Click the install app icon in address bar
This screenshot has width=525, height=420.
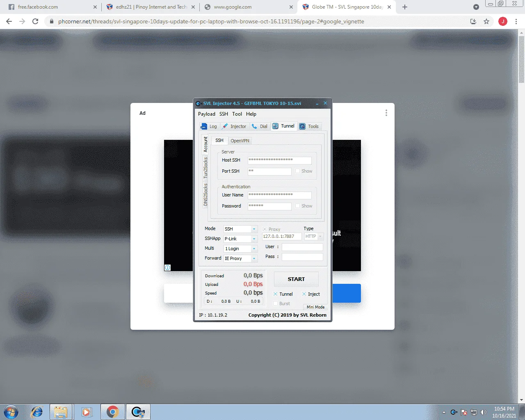click(x=473, y=21)
